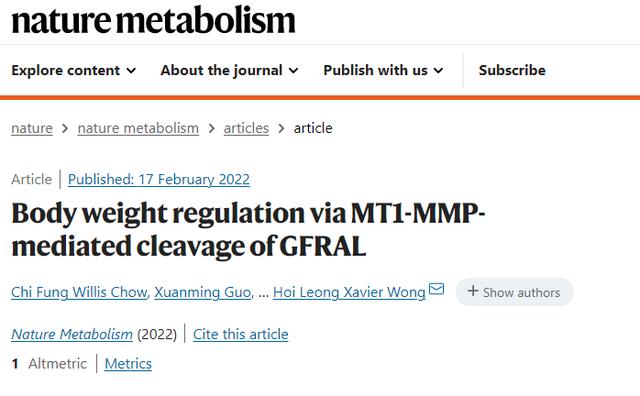Go to the nature metabolism breadcrumb
This screenshot has height=396, width=640.
[x=138, y=128]
